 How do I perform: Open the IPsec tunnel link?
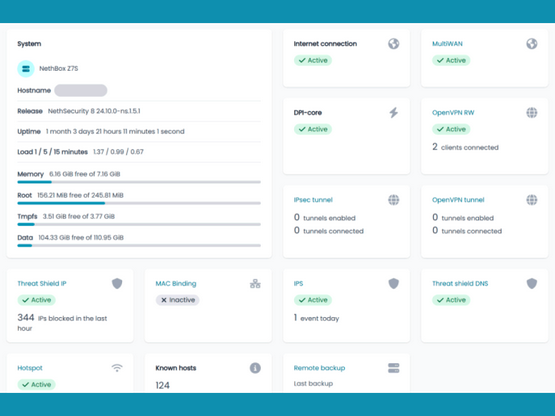(313, 200)
